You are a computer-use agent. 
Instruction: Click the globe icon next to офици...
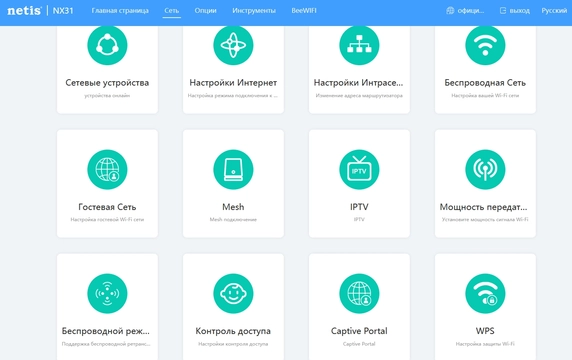[x=450, y=11]
